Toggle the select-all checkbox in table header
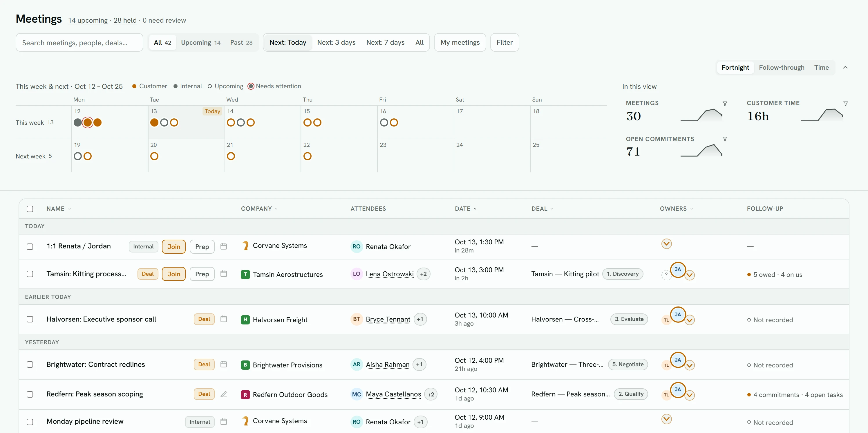 tap(30, 209)
